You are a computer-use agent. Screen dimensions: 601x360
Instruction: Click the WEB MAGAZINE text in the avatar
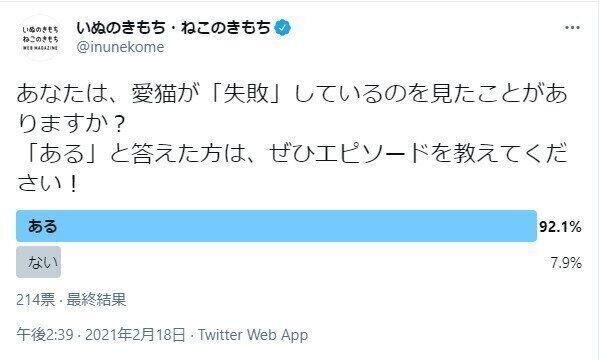click(x=40, y=48)
